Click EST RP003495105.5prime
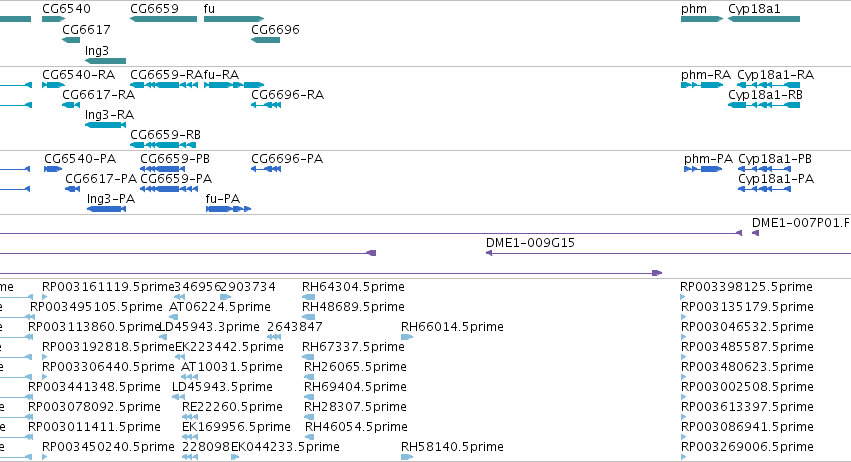Image resolution: width=851 pixels, height=462 pixels. pyautogui.click(x=96, y=307)
